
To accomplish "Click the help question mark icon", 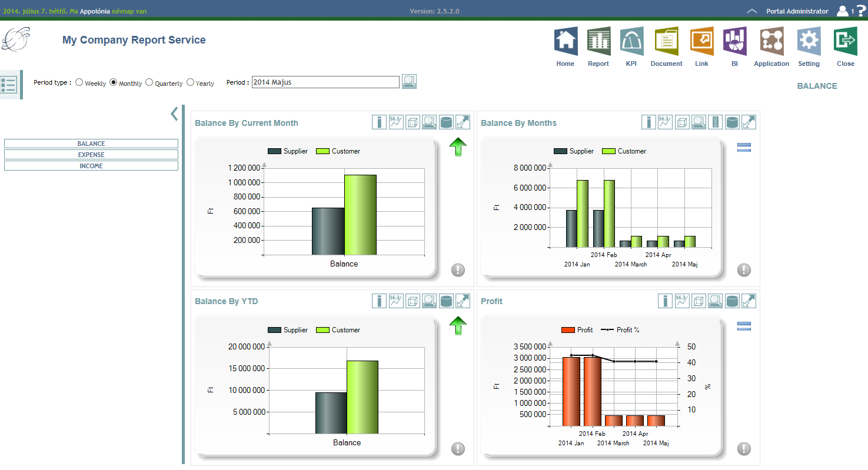I will coord(861,11).
